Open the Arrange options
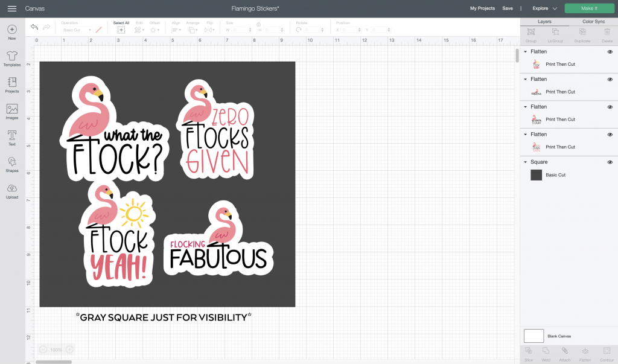The height and width of the screenshot is (364, 618). pos(193,30)
